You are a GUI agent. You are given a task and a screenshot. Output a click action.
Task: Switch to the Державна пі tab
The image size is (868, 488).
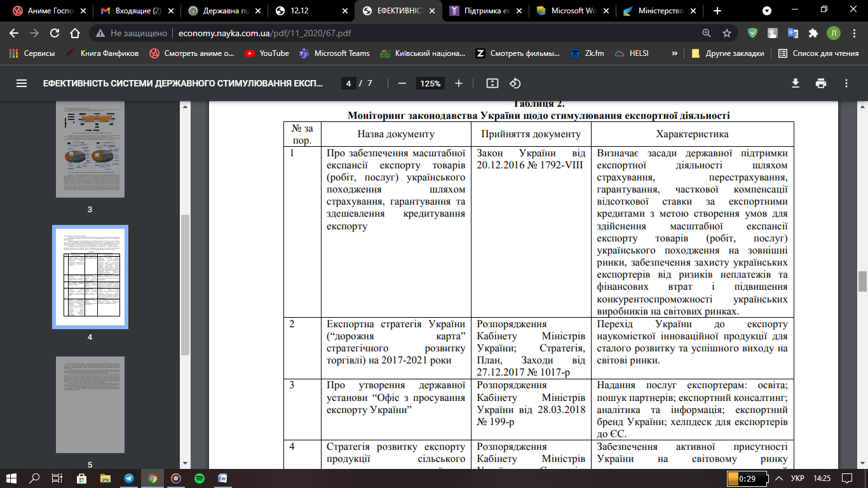coord(222,11)
